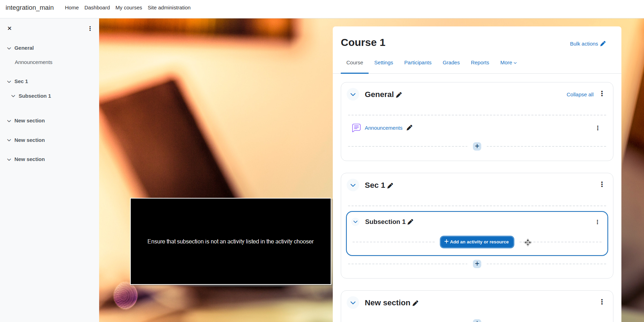Click the Course 1 heading

[x=363, y=42]
